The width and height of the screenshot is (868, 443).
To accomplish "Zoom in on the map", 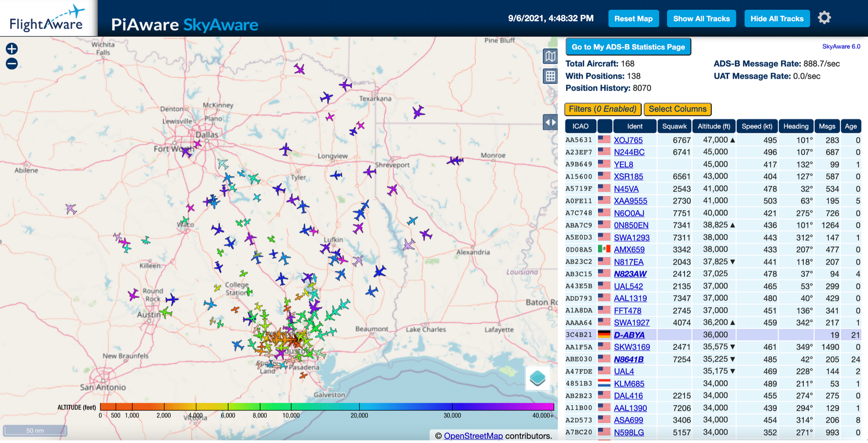I will 12,49.
